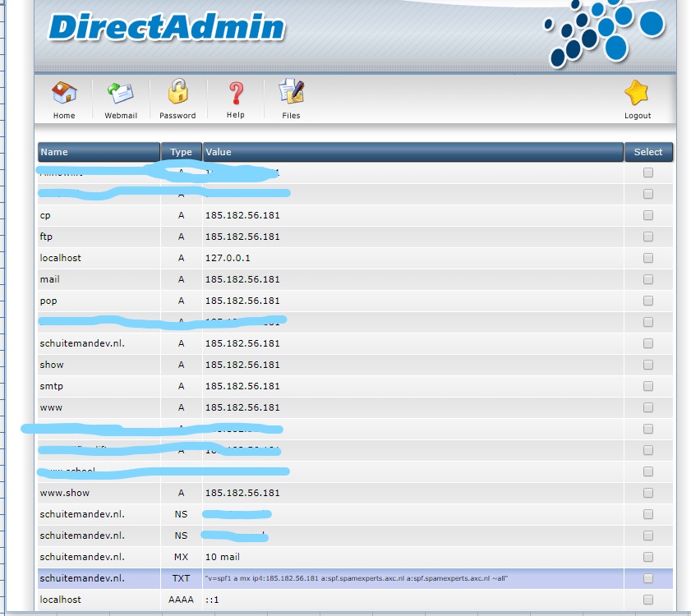Check the TXT spf record checkbox
The width and height of the screenshot is (691, 616).
(647, 578)
